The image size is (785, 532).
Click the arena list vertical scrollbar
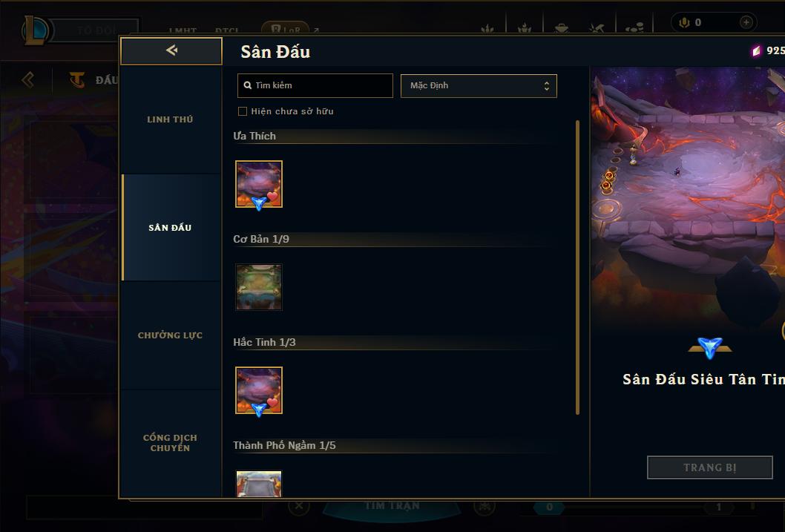tap(577, 267)
